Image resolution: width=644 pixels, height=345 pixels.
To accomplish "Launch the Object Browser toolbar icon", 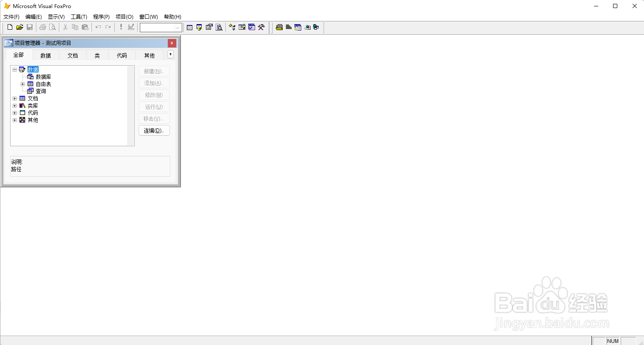I will 242,27.
